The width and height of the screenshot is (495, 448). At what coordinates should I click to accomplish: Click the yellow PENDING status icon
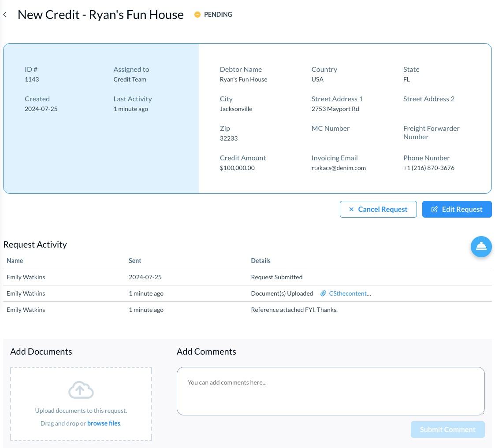[197, 15]
